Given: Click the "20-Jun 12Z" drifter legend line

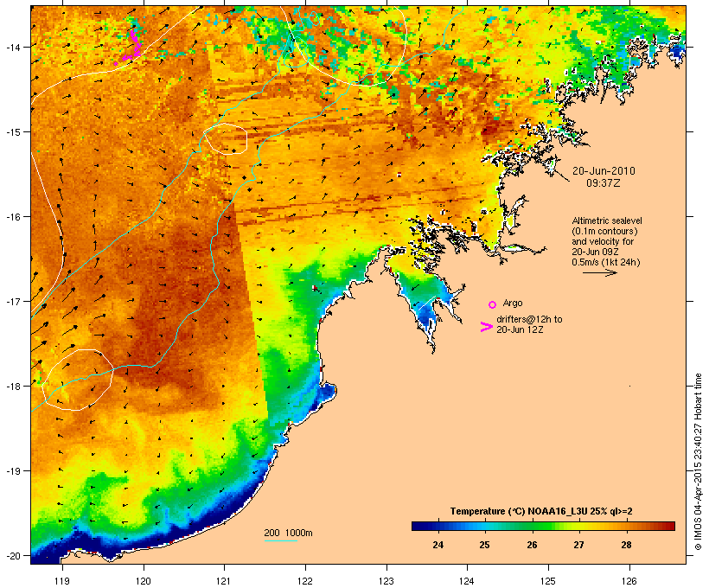Looking at the screenshot, I should point(520,329).
